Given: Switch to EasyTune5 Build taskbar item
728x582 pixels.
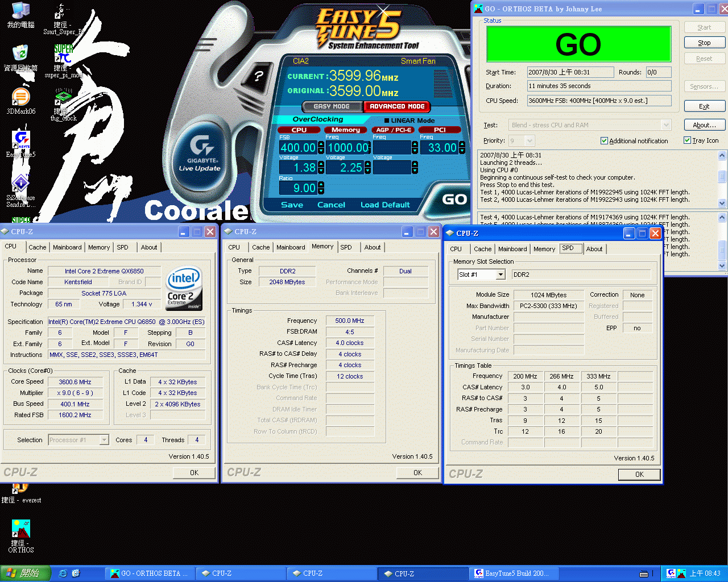Looking at the screenshot, I should click(515, 573).
